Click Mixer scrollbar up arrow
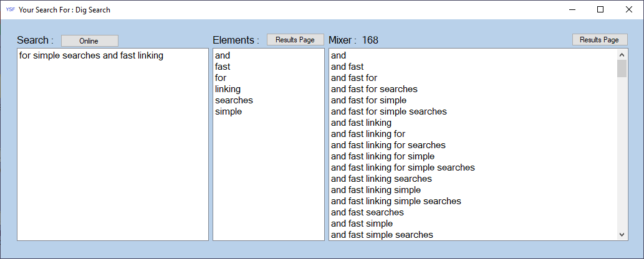This screenshot has width=644, height=259. (x=622, y=55)
